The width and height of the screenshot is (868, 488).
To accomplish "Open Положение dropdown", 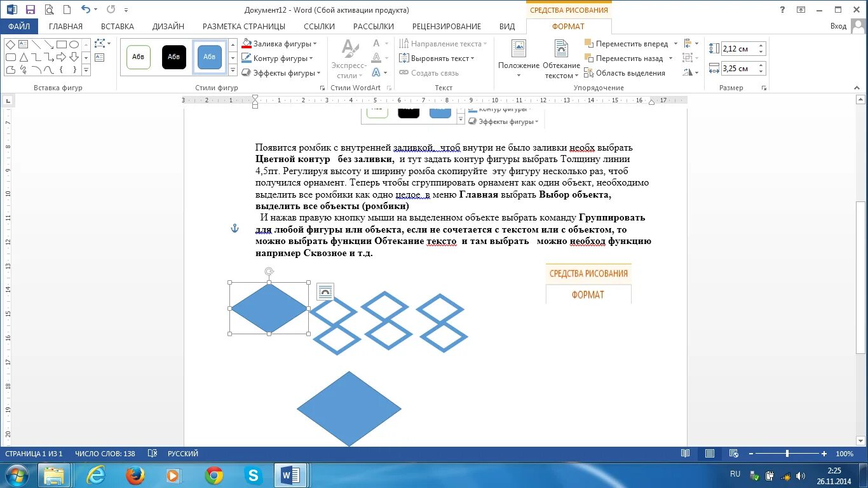I will point(519,59).
